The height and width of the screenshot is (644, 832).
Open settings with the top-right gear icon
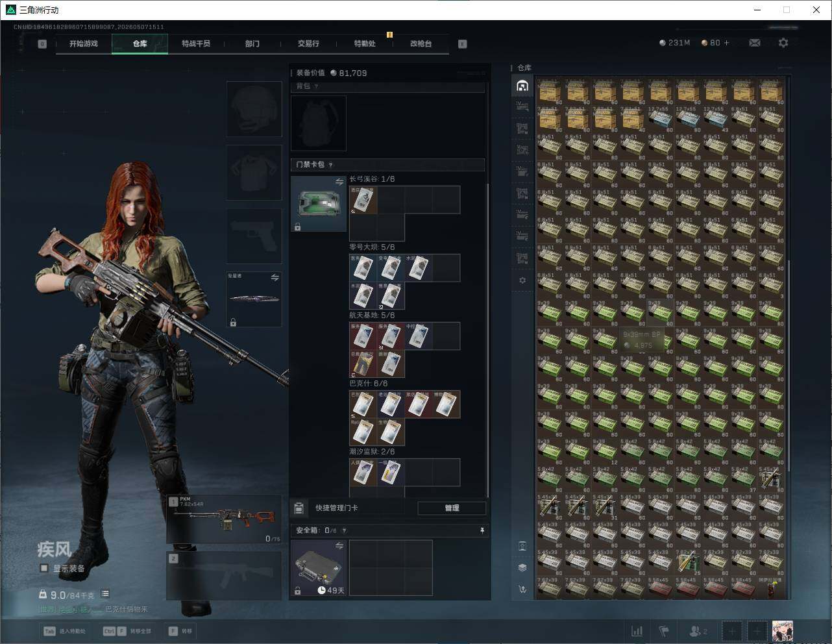(783, 43)
